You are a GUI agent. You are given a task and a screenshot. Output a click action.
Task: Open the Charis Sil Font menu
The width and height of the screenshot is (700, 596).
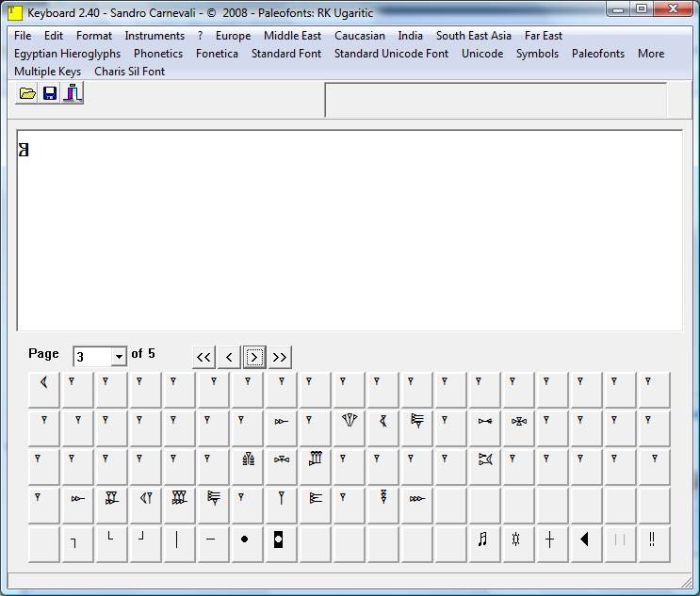[x=129, y=72]
